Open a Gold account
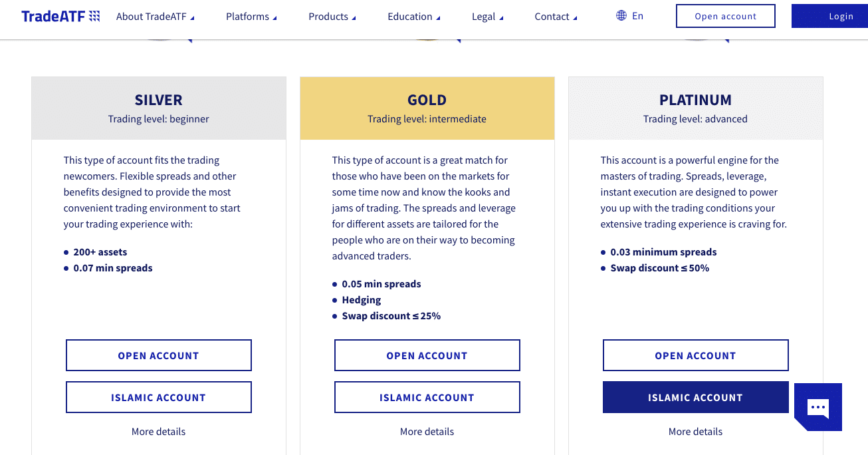Image resolution: width=868 pixels, height=455 pixels. pyautogui.click(x=427, y=355)
